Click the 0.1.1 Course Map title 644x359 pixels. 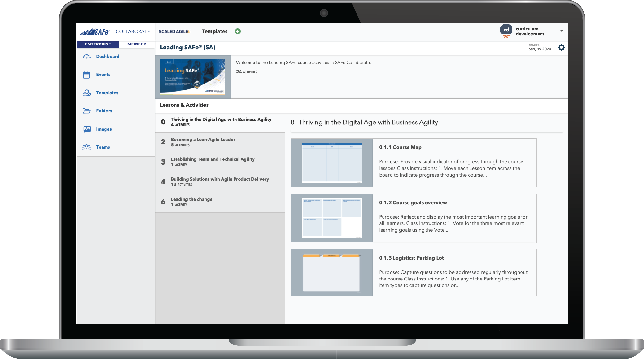click(x=400, y=147)
